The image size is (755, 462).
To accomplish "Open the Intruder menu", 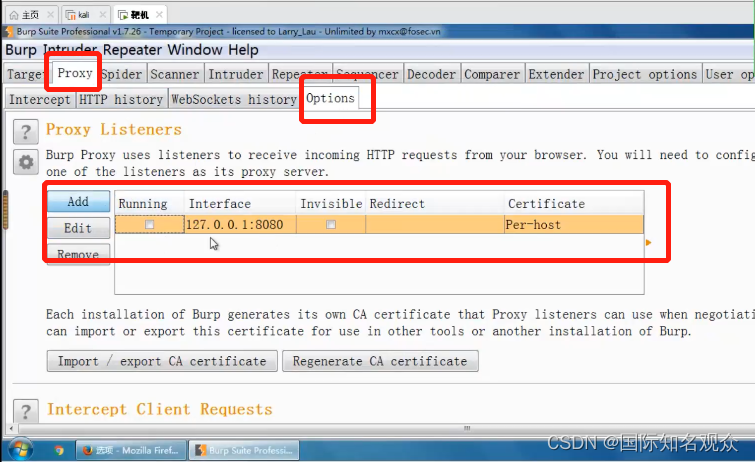I will pyautogui.click(x=70, y=50).
